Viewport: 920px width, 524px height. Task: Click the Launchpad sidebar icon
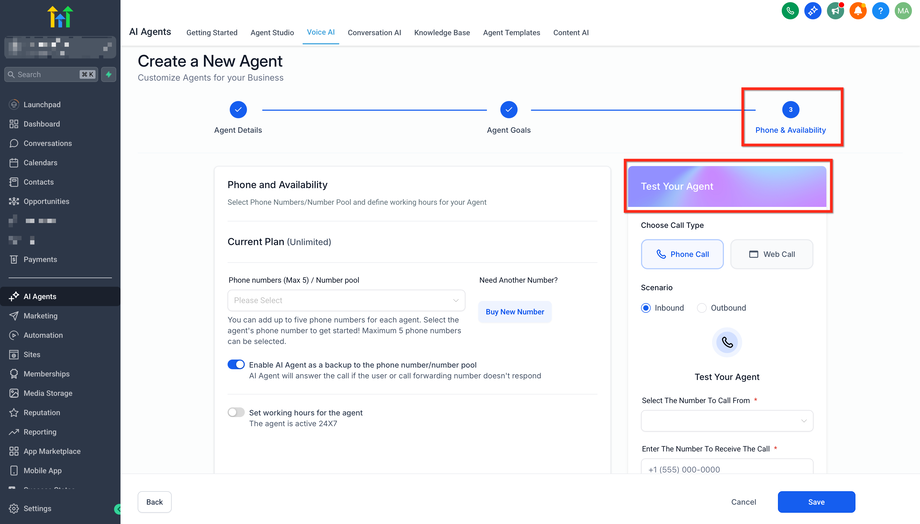14,104
